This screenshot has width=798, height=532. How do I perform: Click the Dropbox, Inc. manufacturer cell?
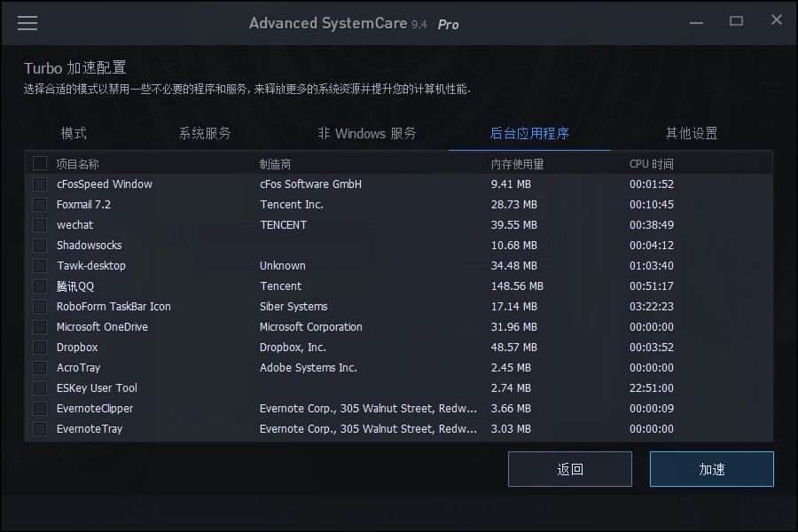(x=293, y=348)
